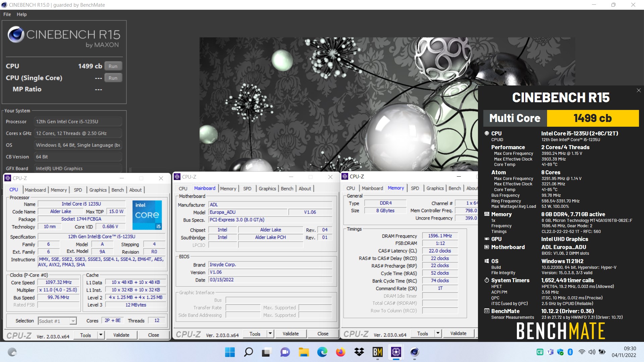Open Microsoft Teams tray icon
This screenshot has height=362, width=644.
coord(550,352)
